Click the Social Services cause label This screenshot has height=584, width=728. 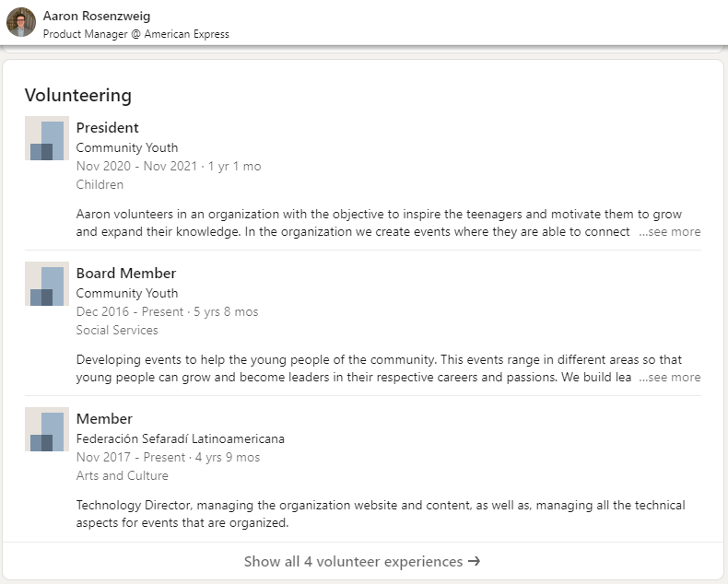[117, 330]
